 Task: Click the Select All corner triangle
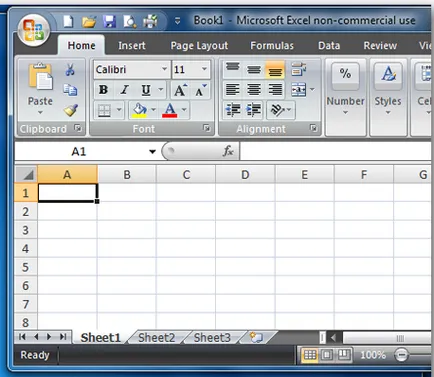click(x=26, y=174)
